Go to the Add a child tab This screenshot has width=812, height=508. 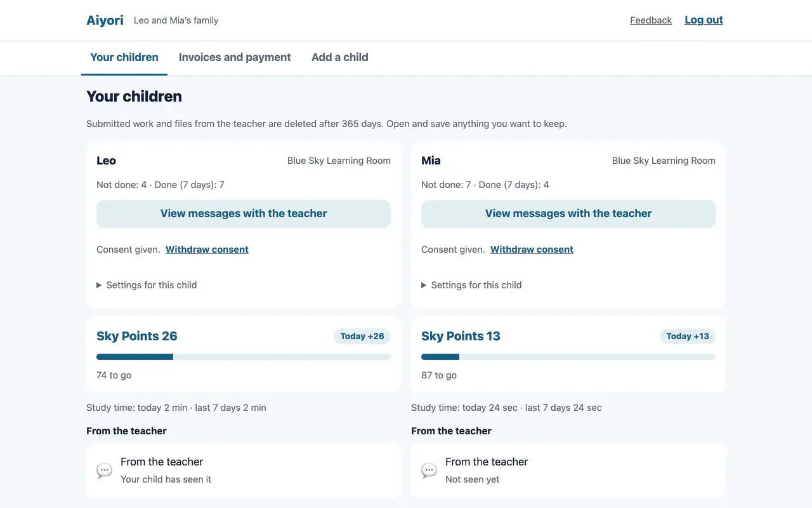click(340, 57)
